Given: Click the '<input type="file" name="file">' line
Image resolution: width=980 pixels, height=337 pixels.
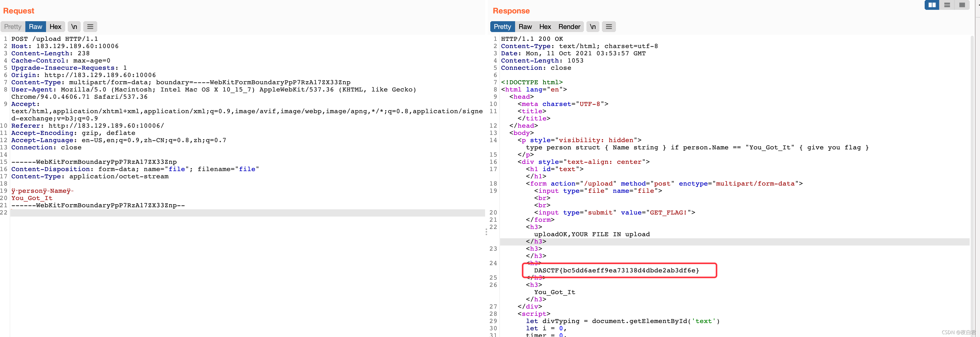Looking at the screenshot, I should [x=598, y=190].
